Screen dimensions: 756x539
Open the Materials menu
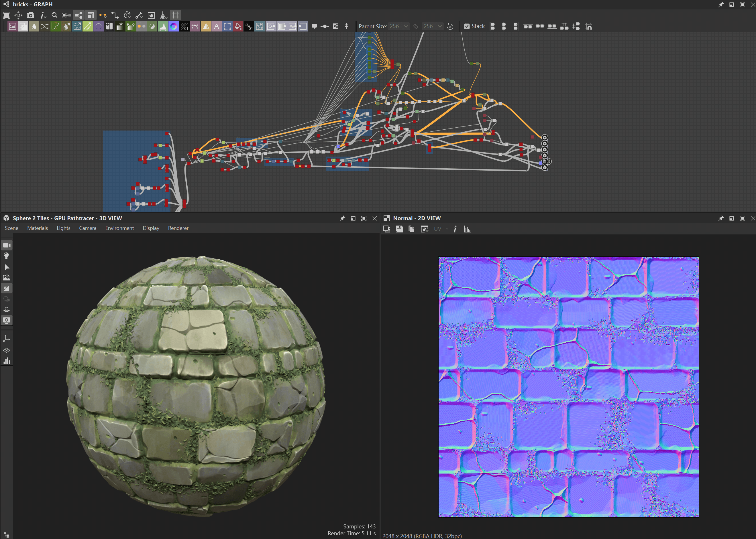click(38, 228)
